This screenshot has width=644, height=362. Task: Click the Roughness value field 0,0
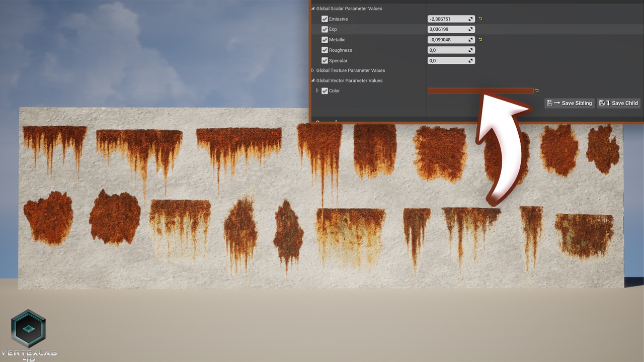[x=451, y=50]
